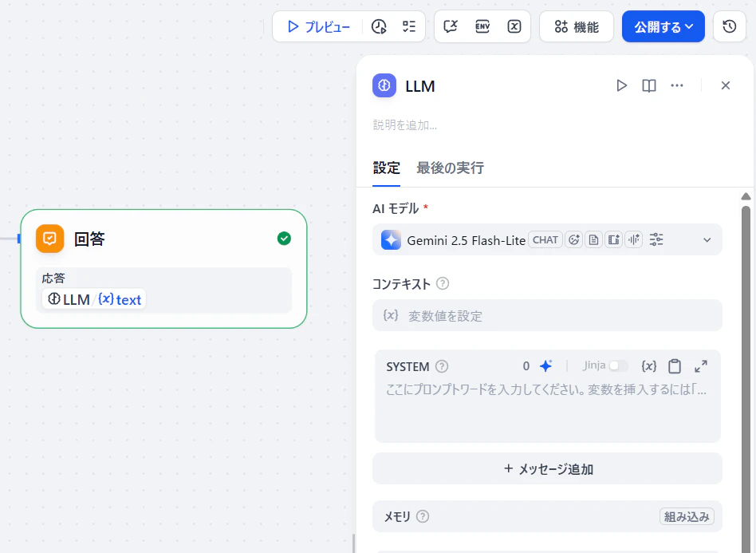This screenshot has width=756, height=553.
Task: Click the document capability icon on model
Action: (593, 240)
